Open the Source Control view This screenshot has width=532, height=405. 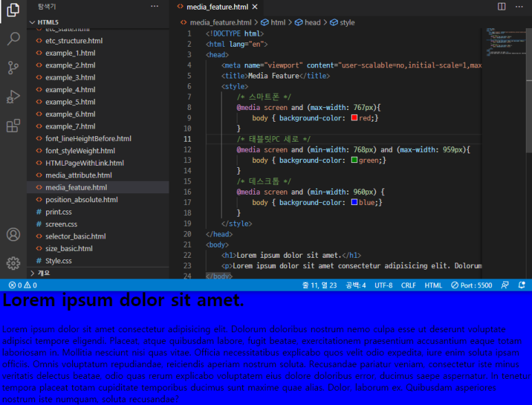[x=13, y=68]
